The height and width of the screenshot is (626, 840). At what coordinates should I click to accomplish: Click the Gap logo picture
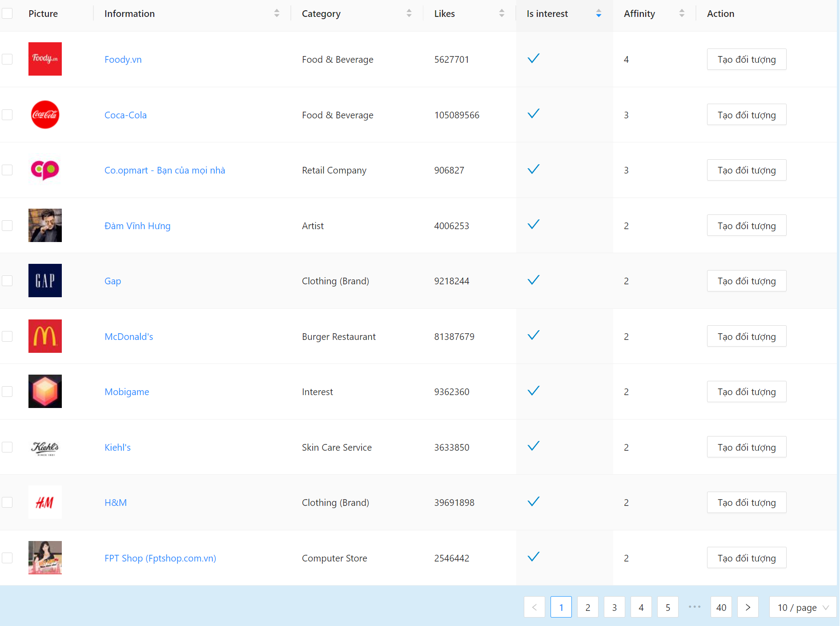[45, 280]
